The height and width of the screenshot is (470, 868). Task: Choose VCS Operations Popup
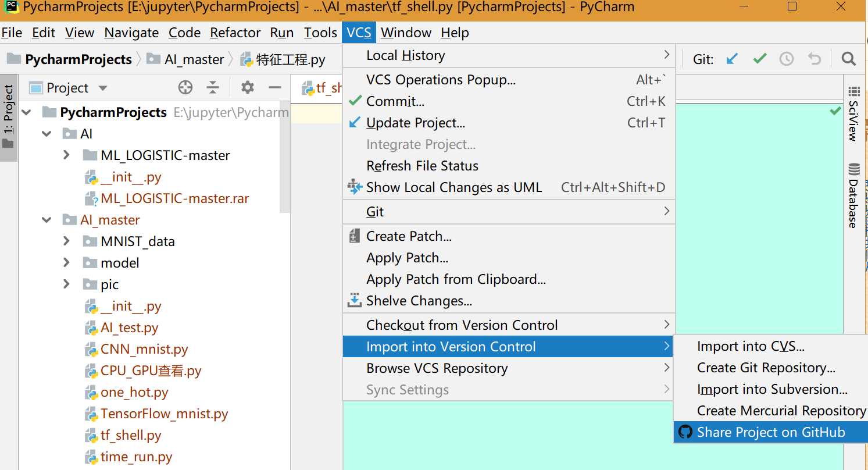[x=509, y=80]
